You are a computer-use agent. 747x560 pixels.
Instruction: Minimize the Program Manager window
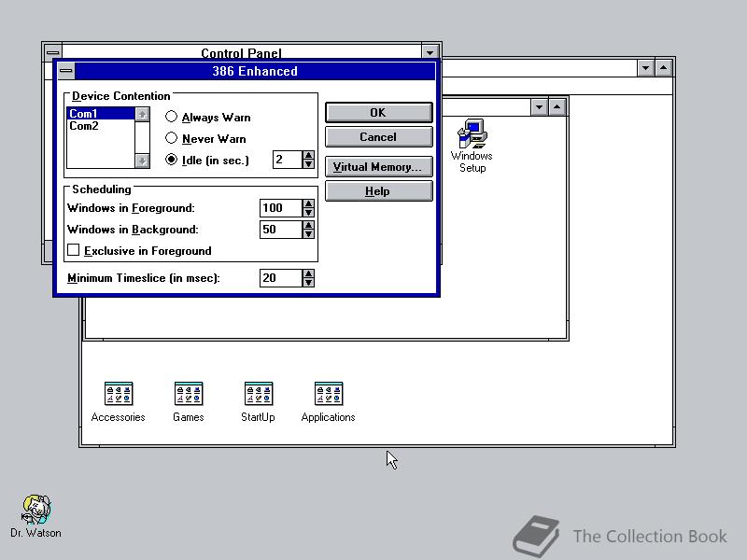pos(645,68)
